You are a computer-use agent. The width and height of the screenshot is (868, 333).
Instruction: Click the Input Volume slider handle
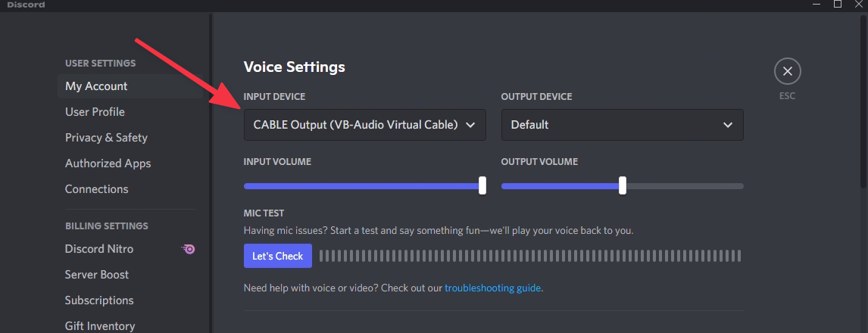click(x=482, y=185)
